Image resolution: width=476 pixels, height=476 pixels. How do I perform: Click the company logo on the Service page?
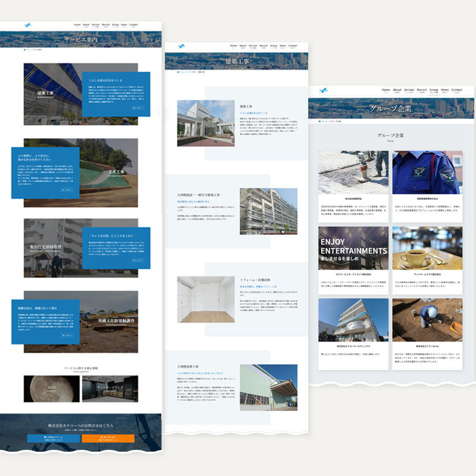(27, 25)
